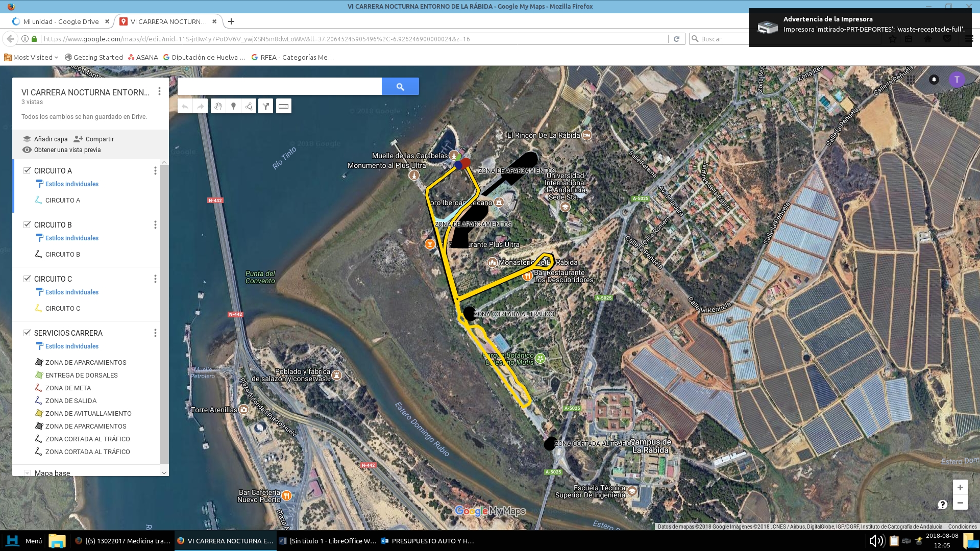Open Getting Started bookmark
This screenshot has width=980, height=551.
[x=94, y=57]
